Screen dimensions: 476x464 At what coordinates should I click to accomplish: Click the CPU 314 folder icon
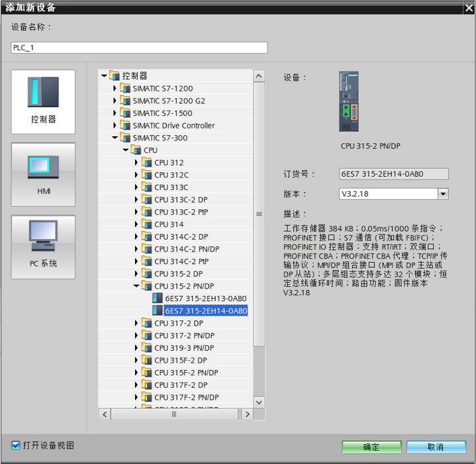point(146,224)
